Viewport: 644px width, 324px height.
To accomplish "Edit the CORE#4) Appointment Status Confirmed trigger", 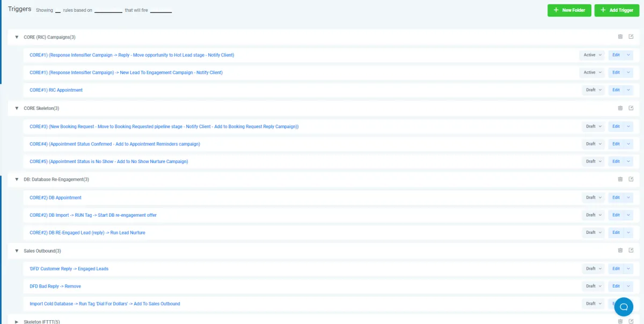I will 616,144.
